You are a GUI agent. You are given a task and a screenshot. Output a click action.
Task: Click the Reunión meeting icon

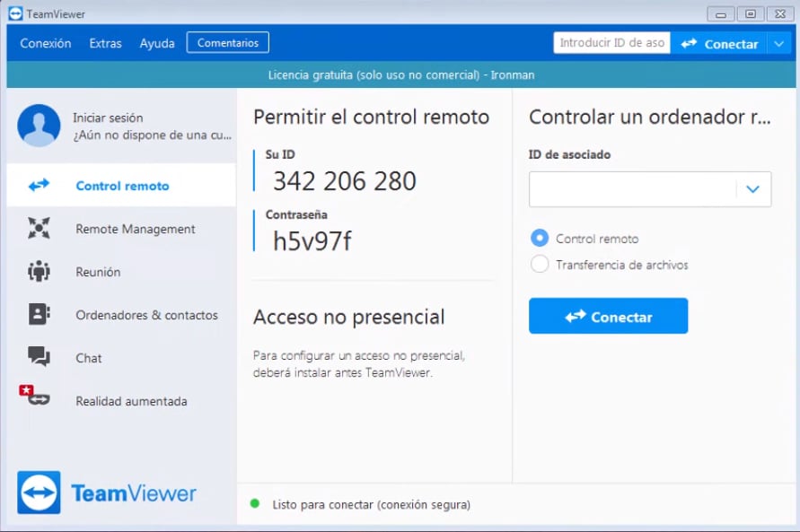click(38, 272)
